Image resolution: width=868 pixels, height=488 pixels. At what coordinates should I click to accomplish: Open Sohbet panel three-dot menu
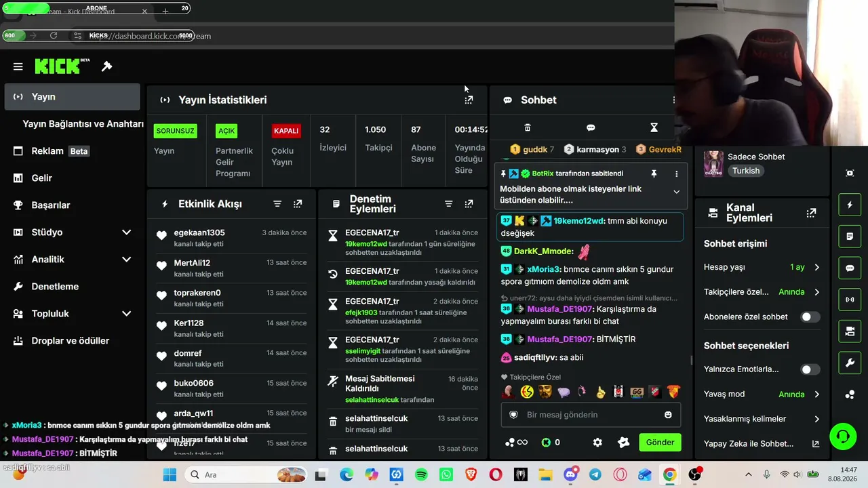click(x=673, y=100)
